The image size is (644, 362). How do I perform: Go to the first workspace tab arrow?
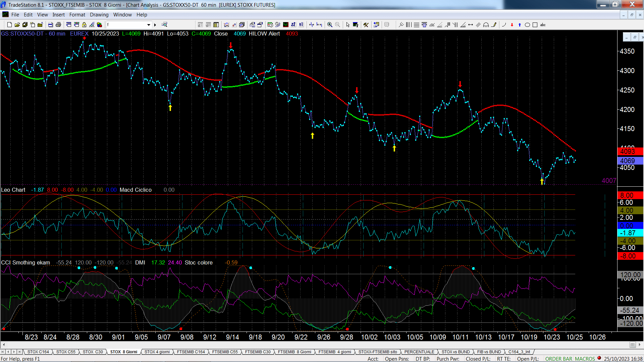coord(3,352)
